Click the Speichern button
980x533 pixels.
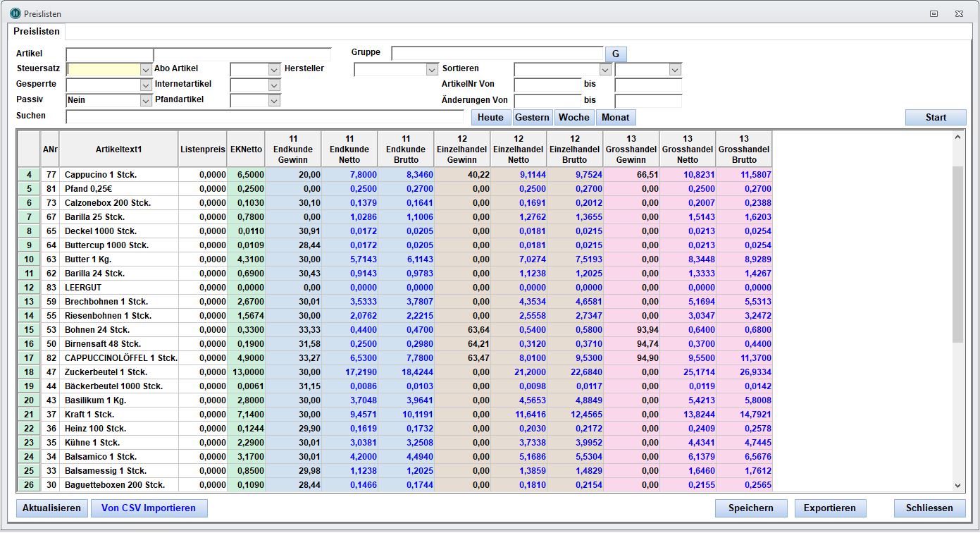tap(751, 508)
